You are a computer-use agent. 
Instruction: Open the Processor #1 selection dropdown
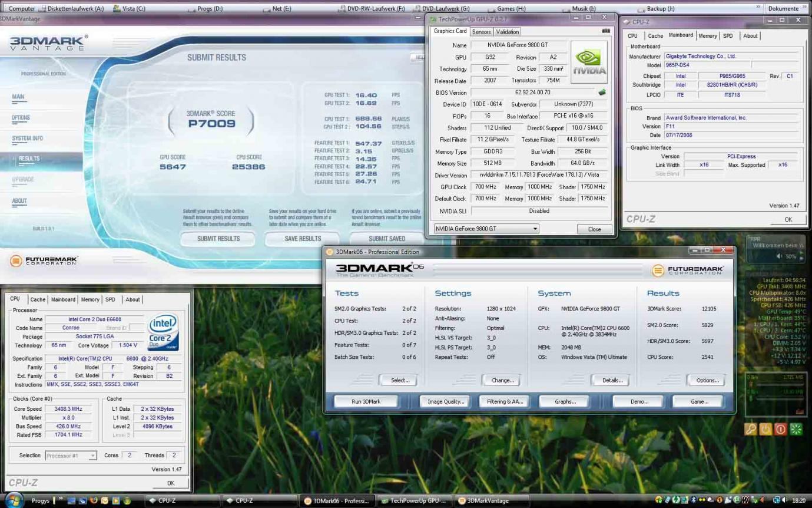[71, 456]
